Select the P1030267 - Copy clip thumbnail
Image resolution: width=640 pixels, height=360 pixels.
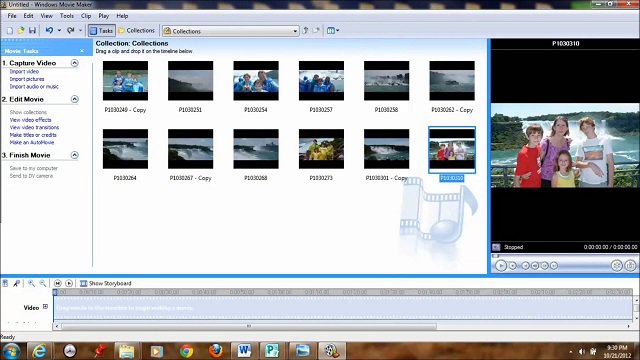(191, 149)
